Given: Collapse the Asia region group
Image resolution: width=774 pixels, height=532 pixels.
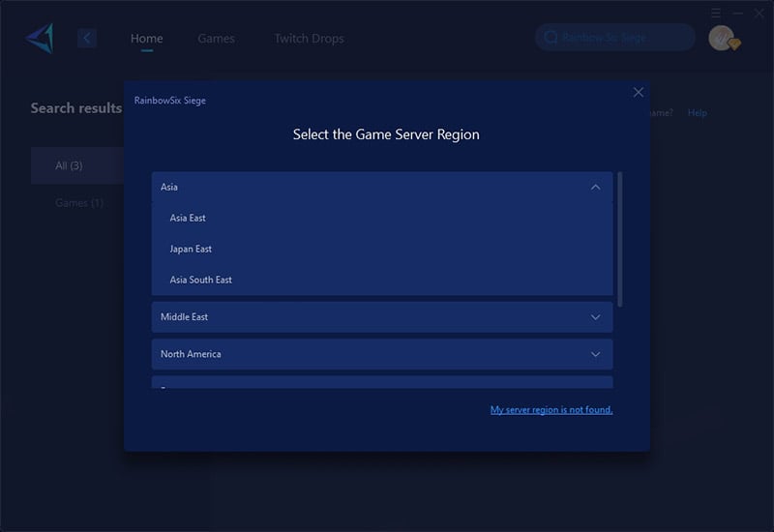Looking at the screenshot, I should tap(382, 187).
